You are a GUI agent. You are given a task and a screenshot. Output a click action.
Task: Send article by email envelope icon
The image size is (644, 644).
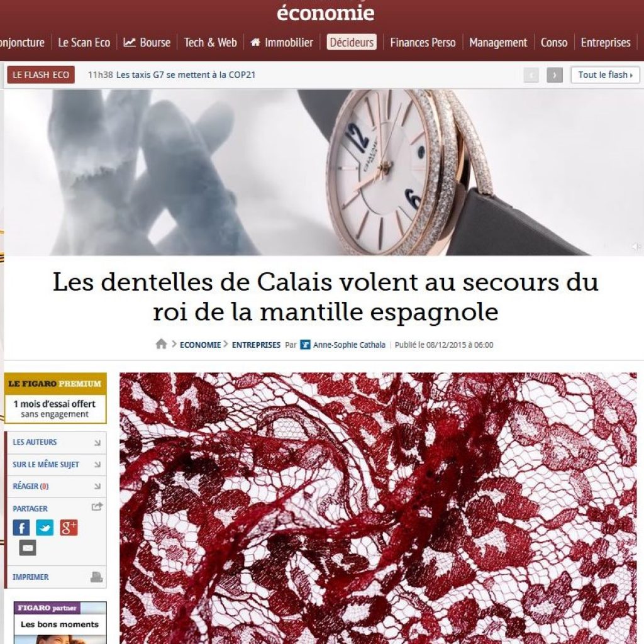(x=28, y=548)
